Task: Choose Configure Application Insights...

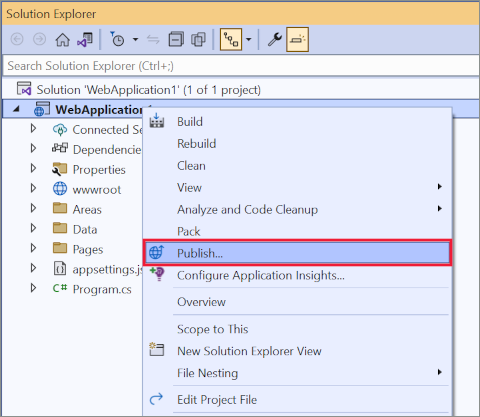Action: (x=298, y=275)
